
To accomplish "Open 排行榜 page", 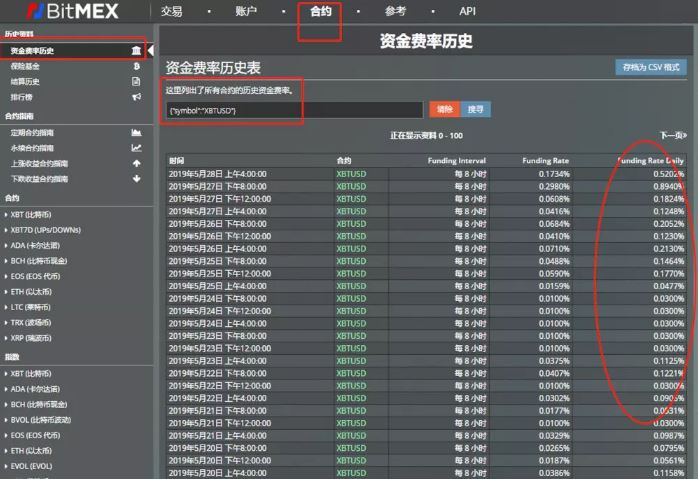I will [21, 97].
